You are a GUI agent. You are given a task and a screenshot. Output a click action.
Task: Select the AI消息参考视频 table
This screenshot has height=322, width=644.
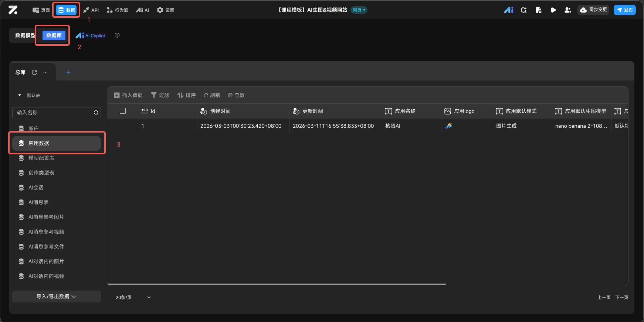[57, 232]
